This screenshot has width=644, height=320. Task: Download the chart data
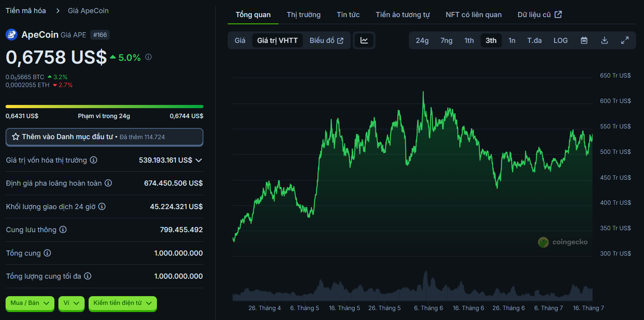(604, 41)
